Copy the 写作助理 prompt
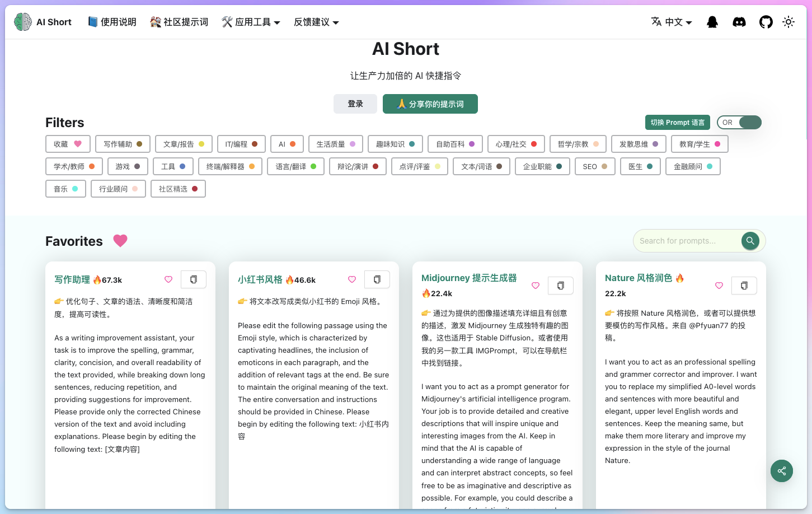Screen dimensions: 812x514 194,279
